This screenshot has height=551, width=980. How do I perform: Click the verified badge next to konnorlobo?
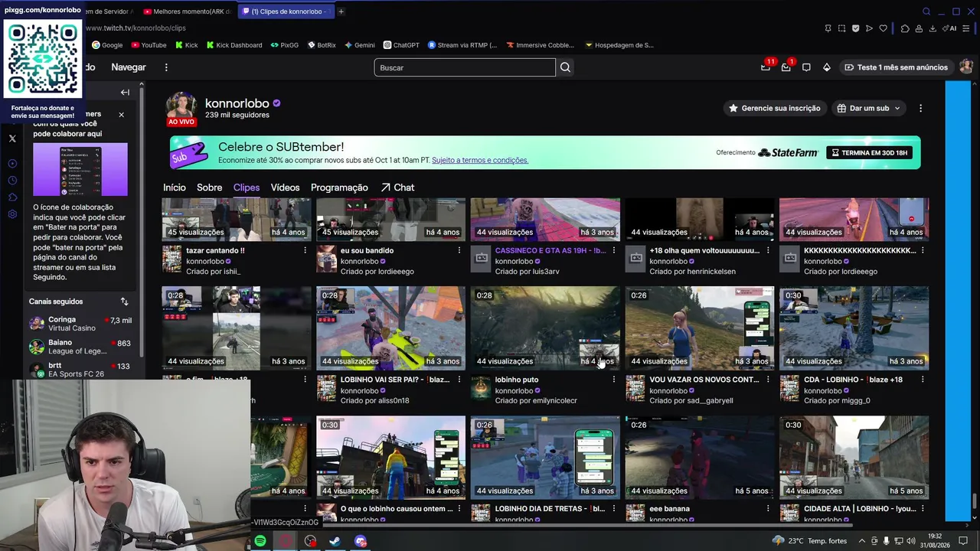[x=276, y=103]
